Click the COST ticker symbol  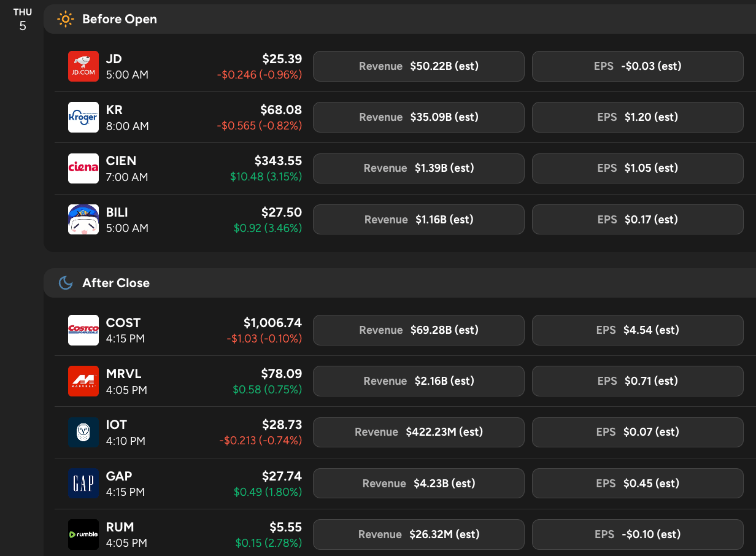click(123, 323)
